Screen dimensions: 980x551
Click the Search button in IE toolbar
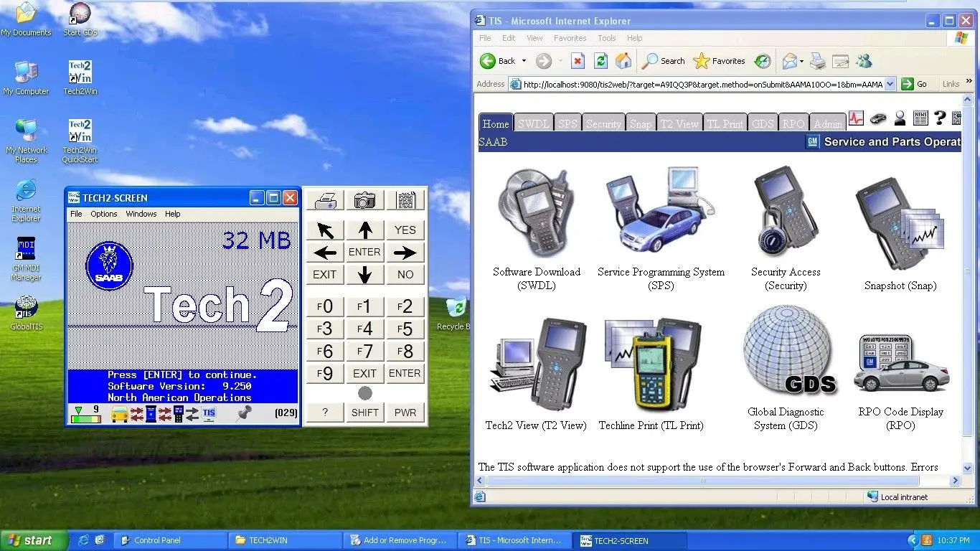click(664, 61)
